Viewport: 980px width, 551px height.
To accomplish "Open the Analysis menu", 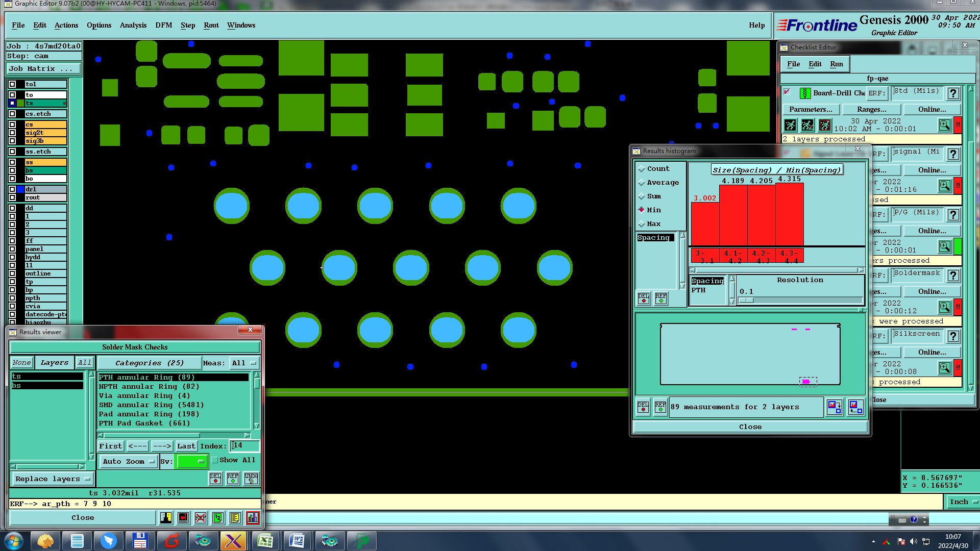I will [133, 25].
